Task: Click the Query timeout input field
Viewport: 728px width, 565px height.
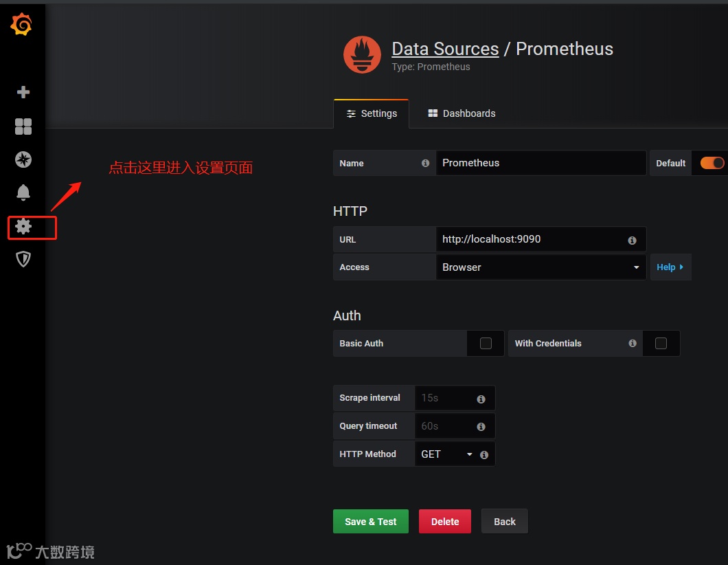Action: [x=455, y=425]
